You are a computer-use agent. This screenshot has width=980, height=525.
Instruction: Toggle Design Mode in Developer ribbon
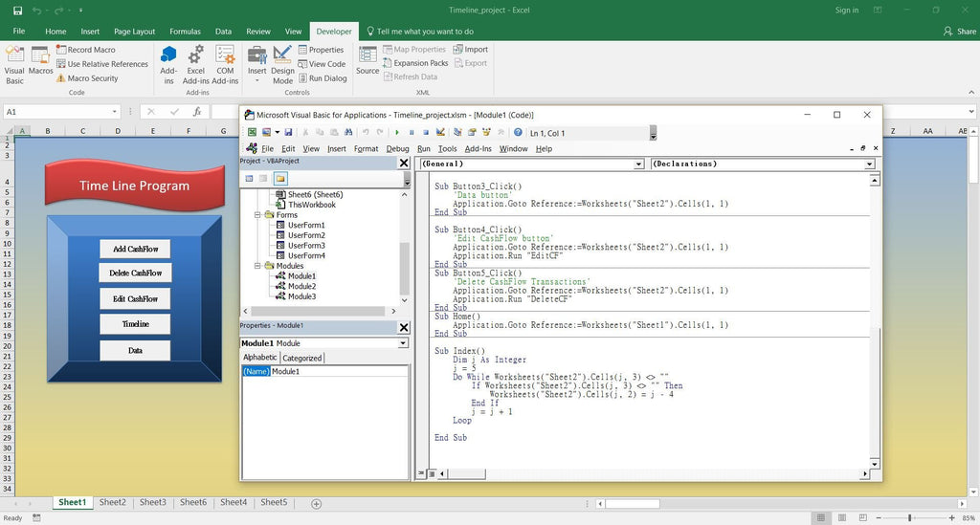[282, 65]
